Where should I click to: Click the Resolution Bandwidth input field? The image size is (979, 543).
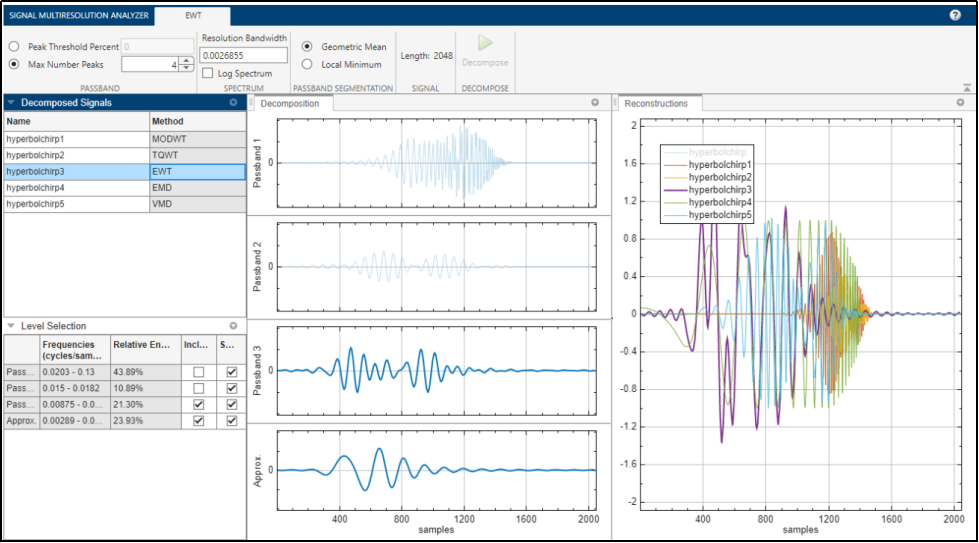tap(243, 55)
